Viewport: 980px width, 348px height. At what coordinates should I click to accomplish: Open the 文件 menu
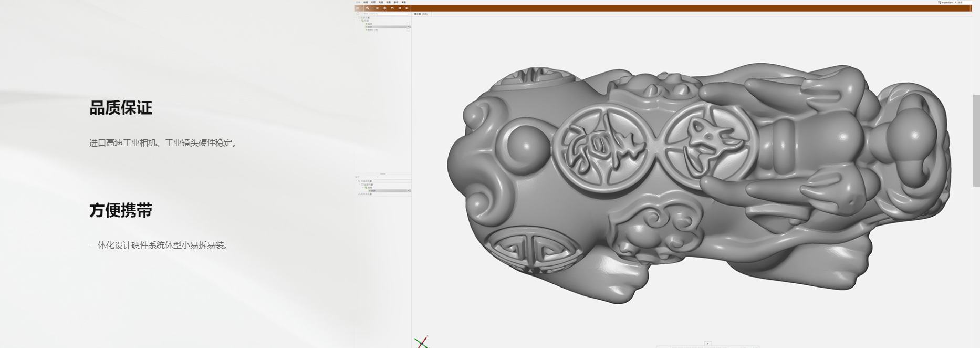pyautogui.click(x=358, y=2)
